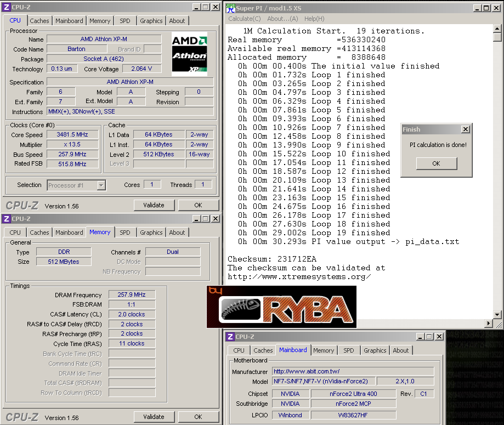
Task: Click Code Name value Barton
Action: click(76, 49)
